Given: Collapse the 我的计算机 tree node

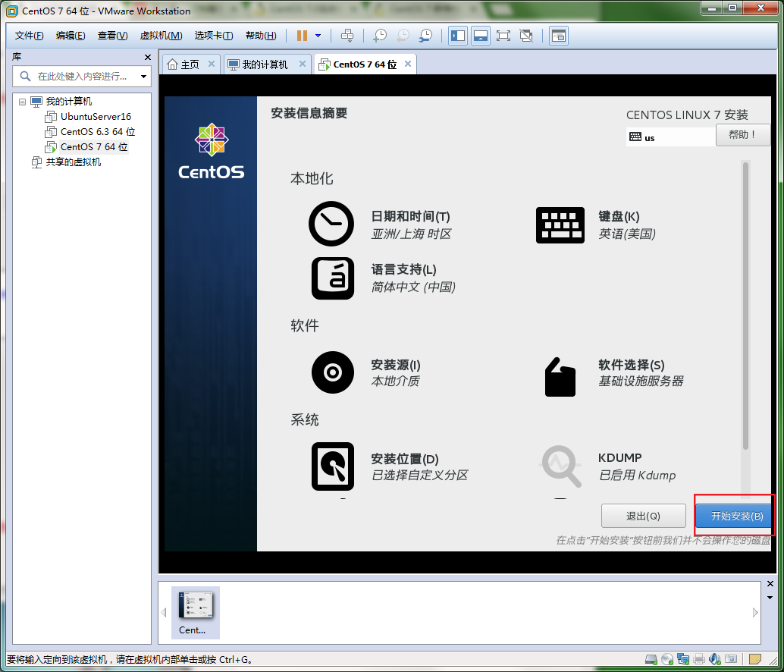Looking at the screenshot, I should click(x=22, y=102).
